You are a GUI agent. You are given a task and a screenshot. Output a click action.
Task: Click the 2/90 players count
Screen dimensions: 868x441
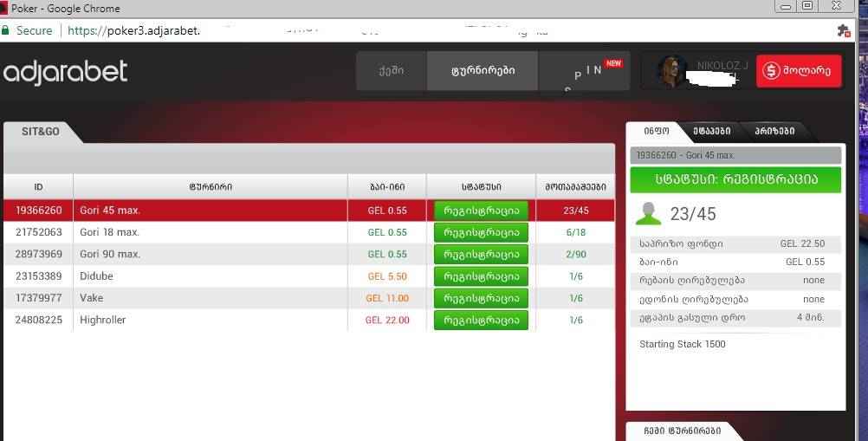576,255
